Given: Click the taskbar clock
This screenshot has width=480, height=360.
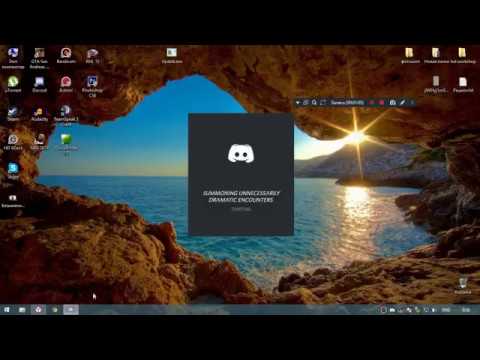Looking at the screenshot, I should 466,310.
